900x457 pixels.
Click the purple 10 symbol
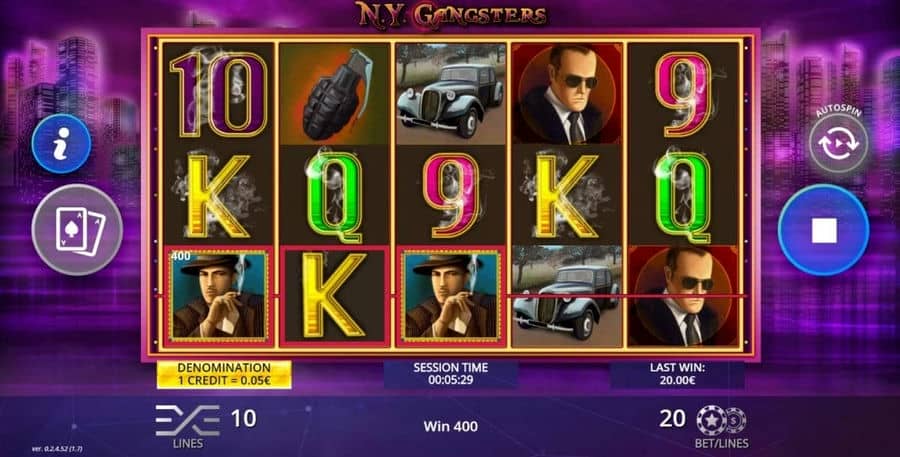219,94
